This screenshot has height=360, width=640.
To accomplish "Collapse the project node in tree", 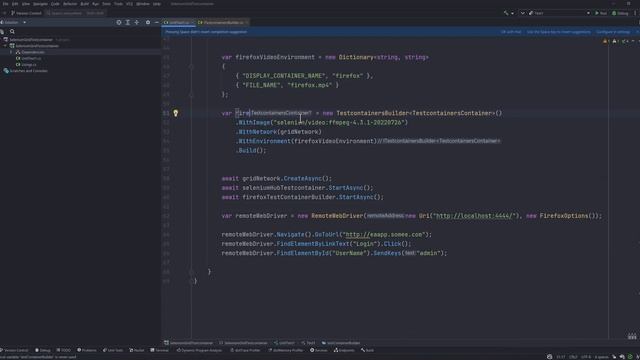I will pyautogui.click(x=5, y=46).
